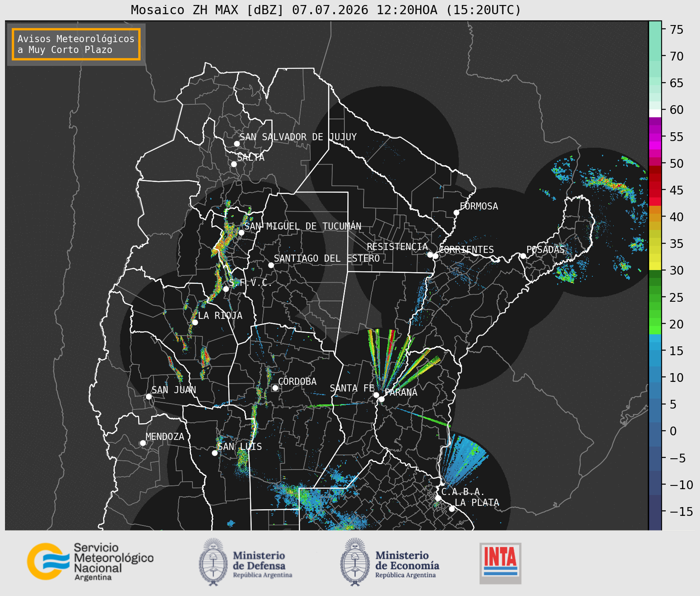
Task: Select the 45 dBZ red legend band
Action: (655, 190)
